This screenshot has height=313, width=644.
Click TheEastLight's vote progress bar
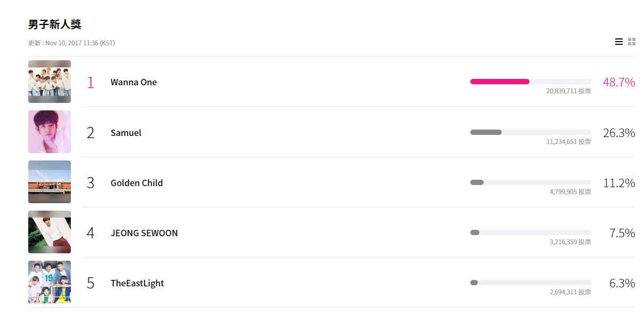(x=531, y=283)
